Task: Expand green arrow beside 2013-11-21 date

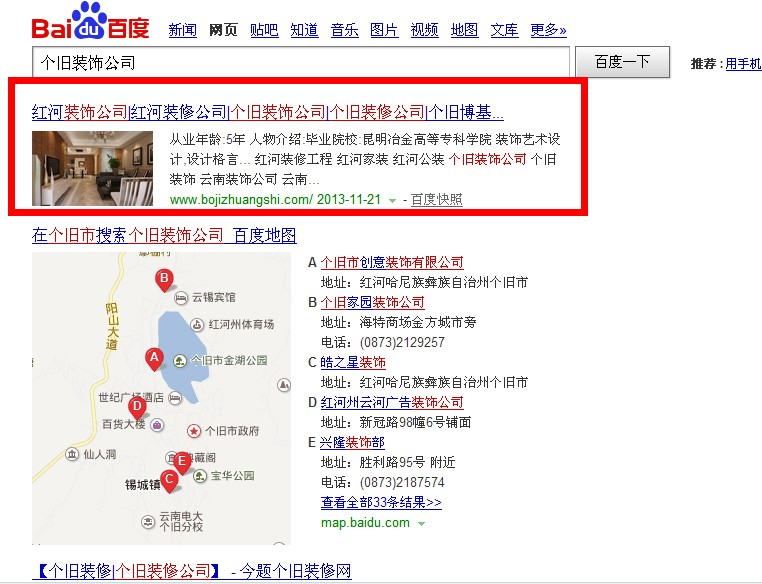Action: pos(392,200)
